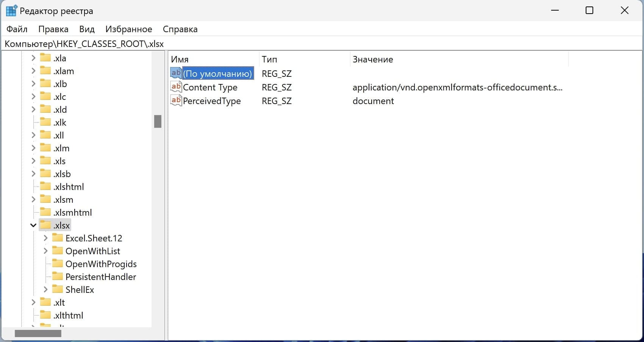Click the PerceivedType string value icon

(x=176, y=100)
